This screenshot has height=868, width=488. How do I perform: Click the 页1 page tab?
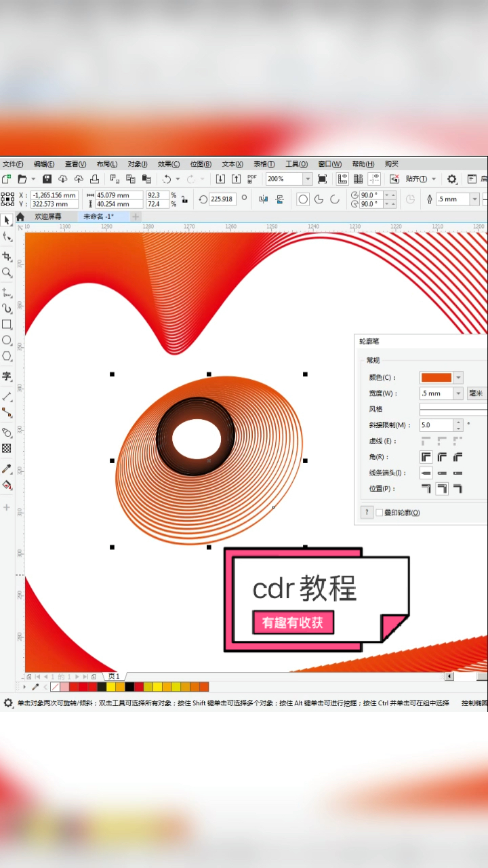click(x=113, y=677)
